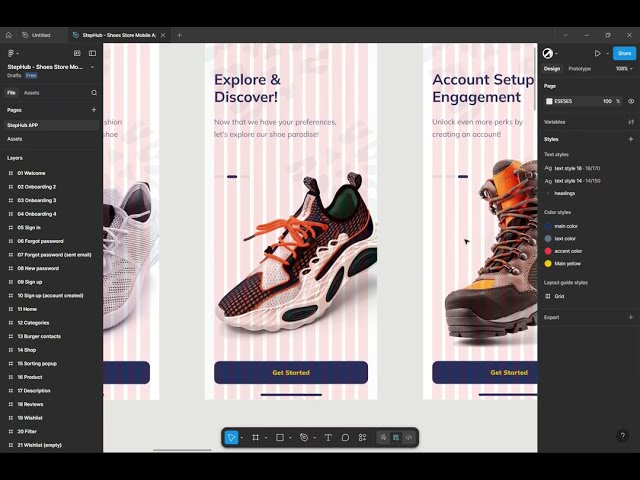Search layers with the magnifier icon
Image resolution: width=640 pixels, height=480 pixels.
point(94,93)
